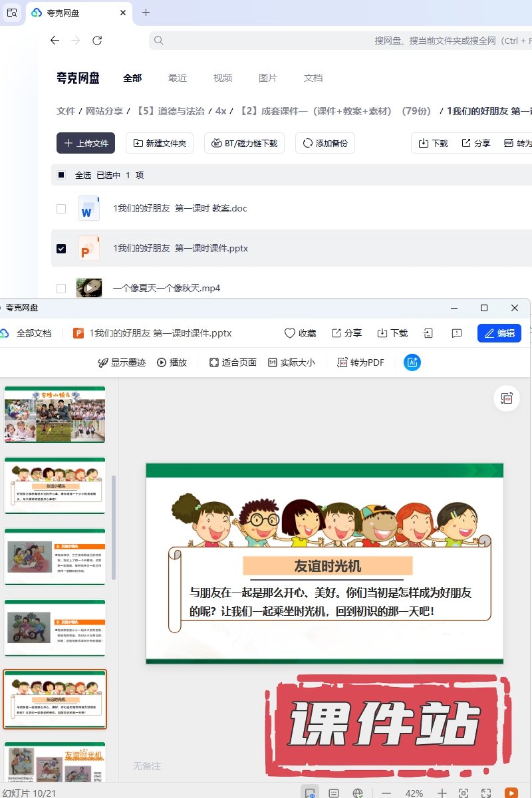Uncheck the 第一课时课件.pptx checkbox

[x=61, y=249]
